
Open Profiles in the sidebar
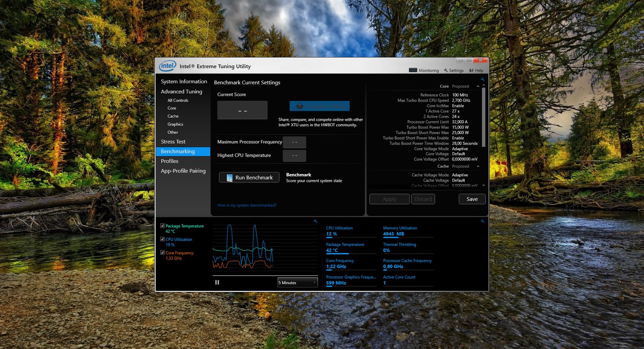(x=170, y=161)
